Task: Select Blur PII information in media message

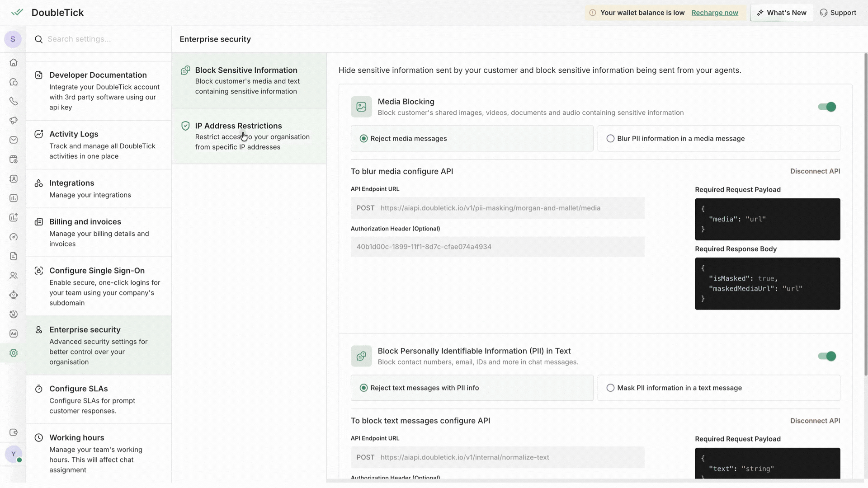Action: [x=611, y=139]
